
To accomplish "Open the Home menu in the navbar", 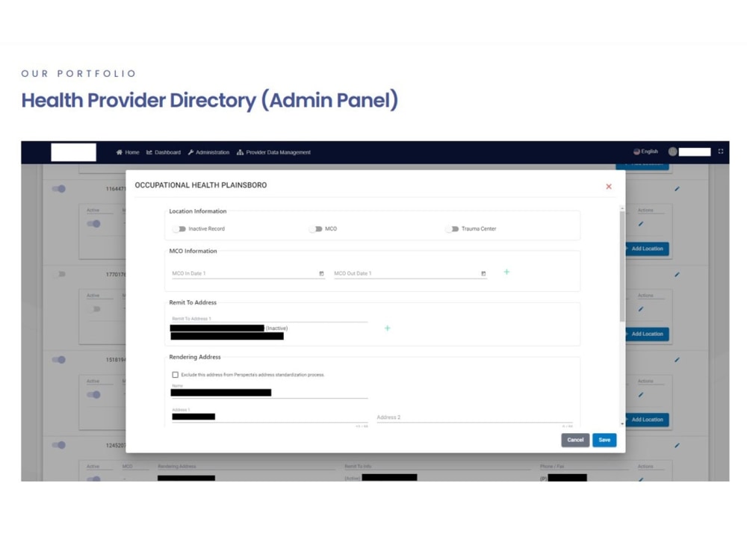I will click(128, 152).
